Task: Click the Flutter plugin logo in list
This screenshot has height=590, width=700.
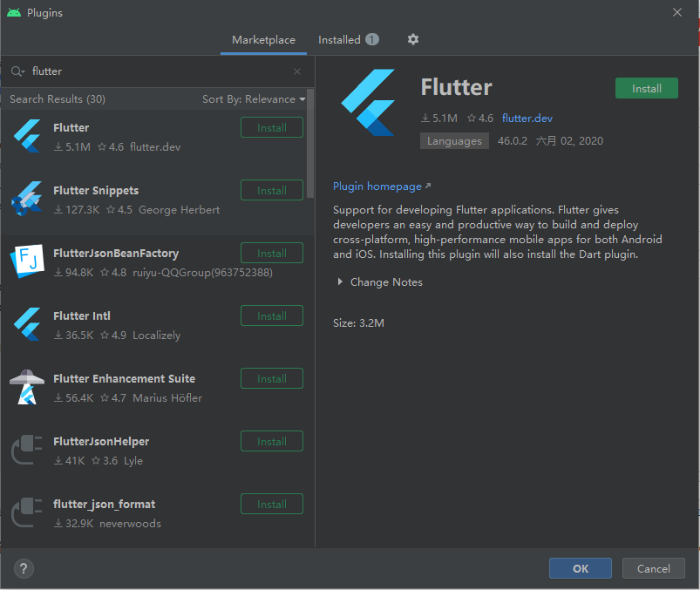Action: click(27, 136)
